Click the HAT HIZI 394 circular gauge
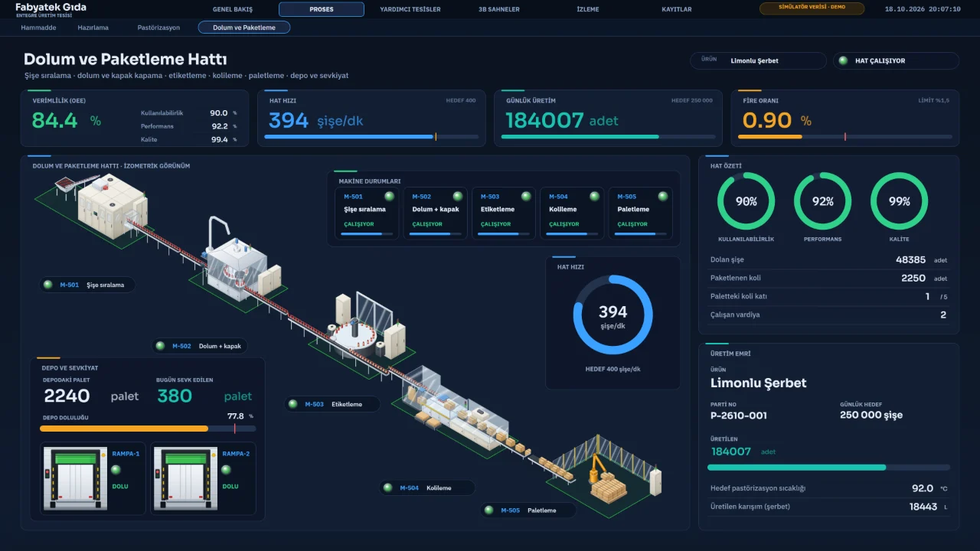Image resolution: width=980 pixels, height=551 pixels. tap(612, 315)
